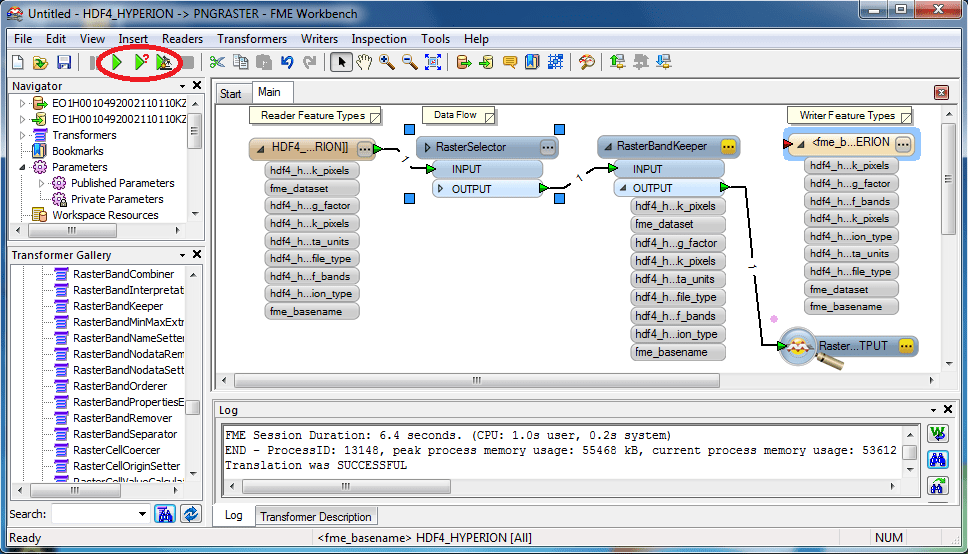
Task: Collapse the Parameters node in the Navigator
Action: tap(23, 167)
